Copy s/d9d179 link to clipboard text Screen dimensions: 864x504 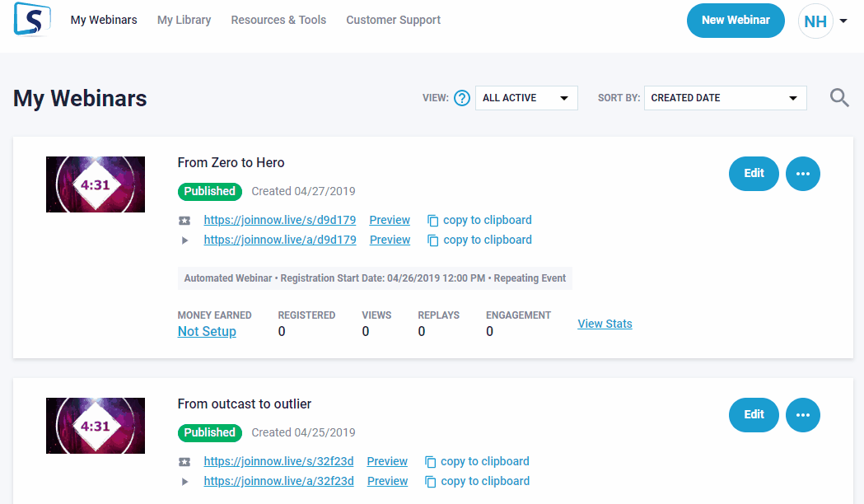488,220
